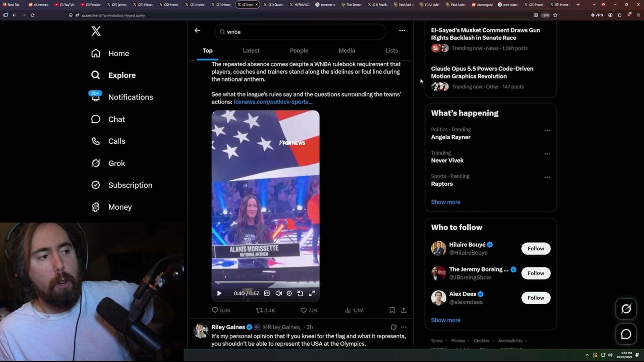Go to Explore in the sidebar
The width and height of the screenshot is (644, 362).
click(113, 75)
